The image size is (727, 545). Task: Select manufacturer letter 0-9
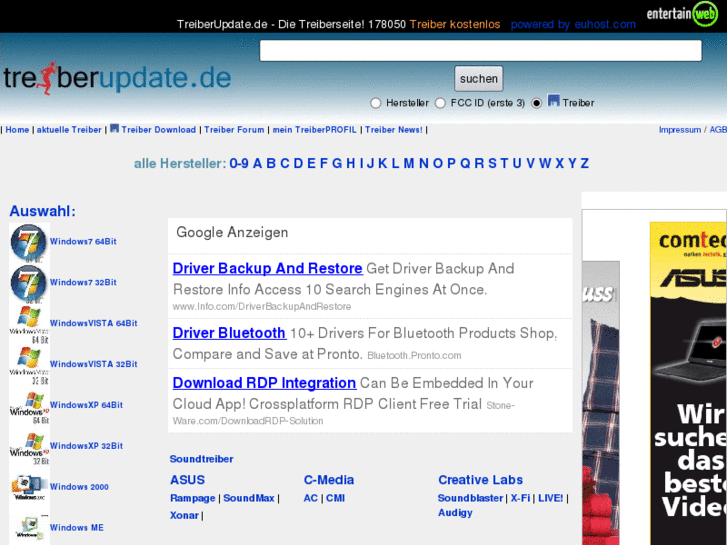239,163
